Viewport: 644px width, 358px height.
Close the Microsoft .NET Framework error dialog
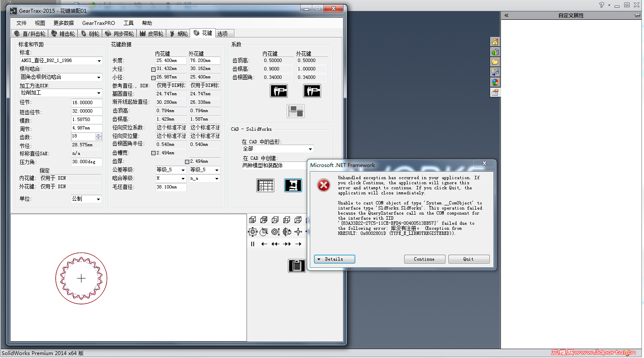click(484, 163)
